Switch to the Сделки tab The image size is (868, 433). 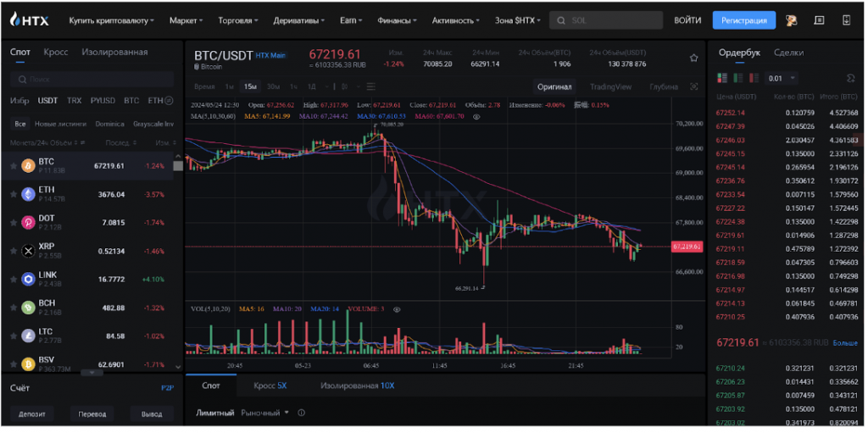tap(788, 53)
